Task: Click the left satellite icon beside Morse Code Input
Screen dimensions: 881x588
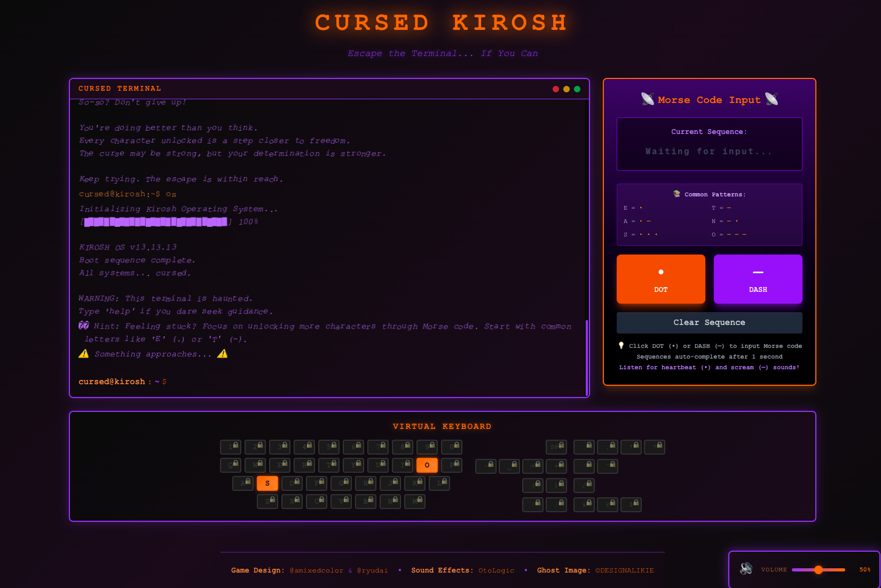Action: (647, 99)
